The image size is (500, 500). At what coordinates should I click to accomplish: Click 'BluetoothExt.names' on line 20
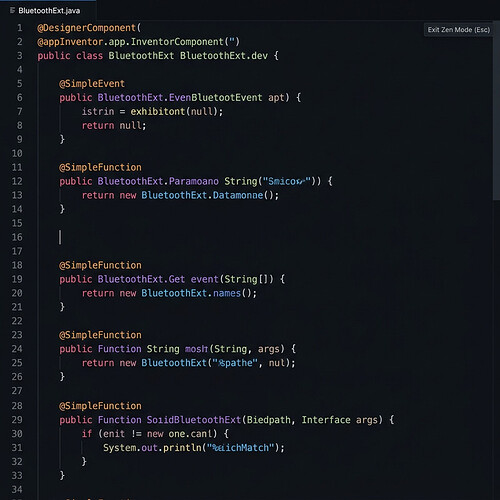coord(191,293)
